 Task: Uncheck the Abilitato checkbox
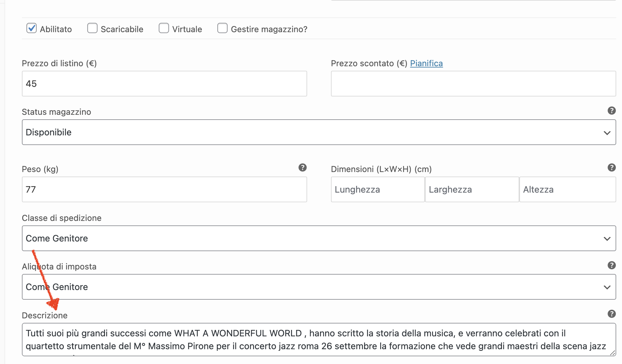click(x=32, y=28)
